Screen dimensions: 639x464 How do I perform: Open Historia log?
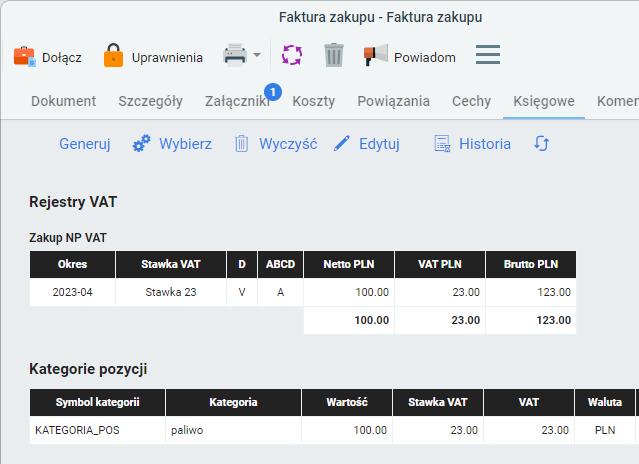point(472,144)
